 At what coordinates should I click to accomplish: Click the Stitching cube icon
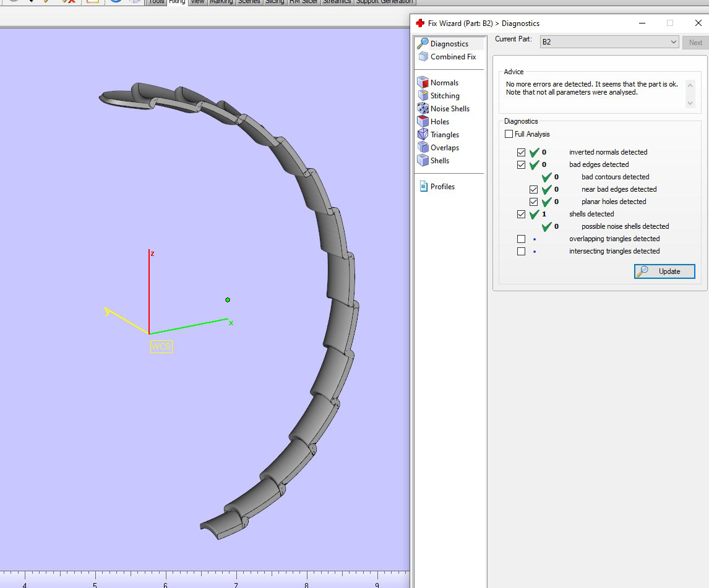click(x=423, y=96)
